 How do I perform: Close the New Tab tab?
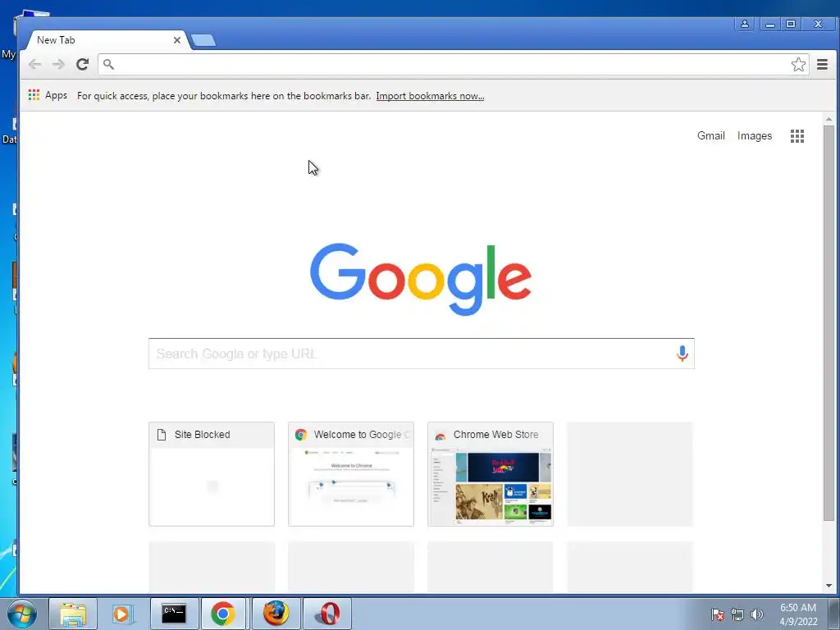click(x=177, y=40)
